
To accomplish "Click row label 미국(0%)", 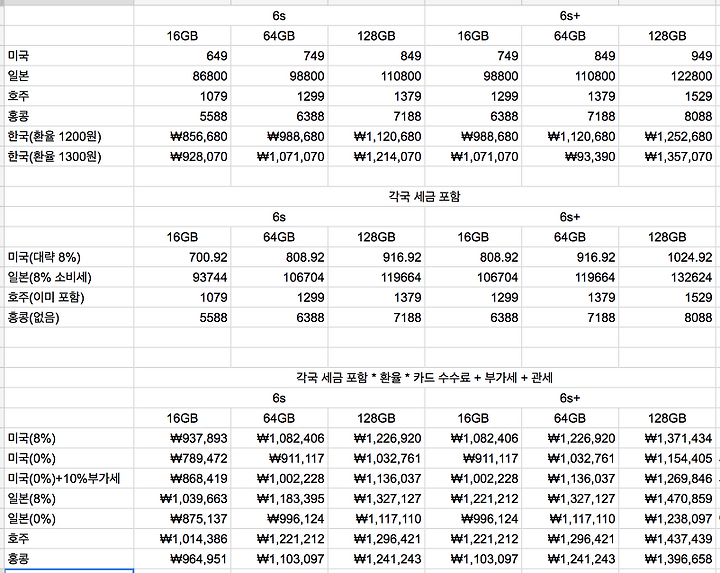I will pos(69,459).
